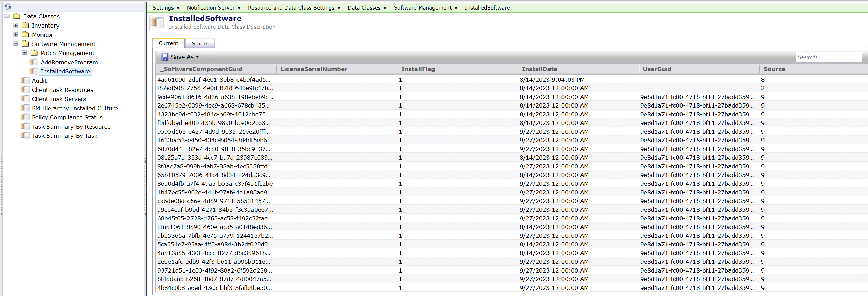This screenshot has height=296, width=868.
Task: Click the Inventory folder icon
Action: point(25,26)
